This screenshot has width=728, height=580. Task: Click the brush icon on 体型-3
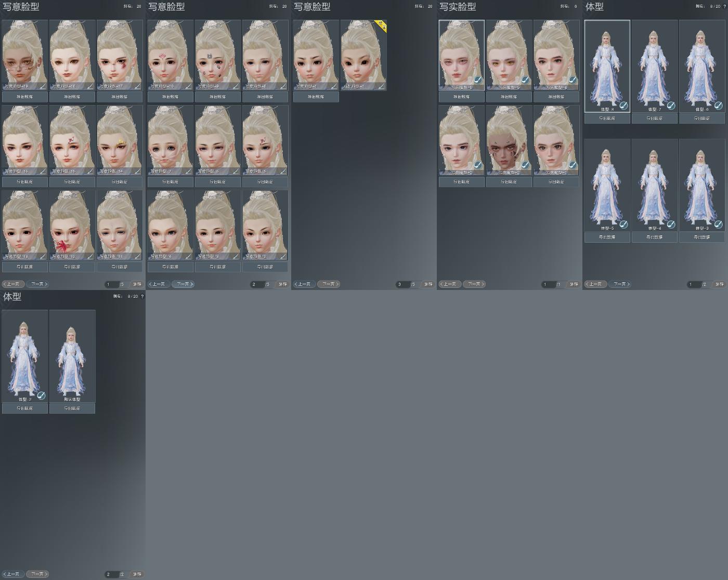point(718,225)
